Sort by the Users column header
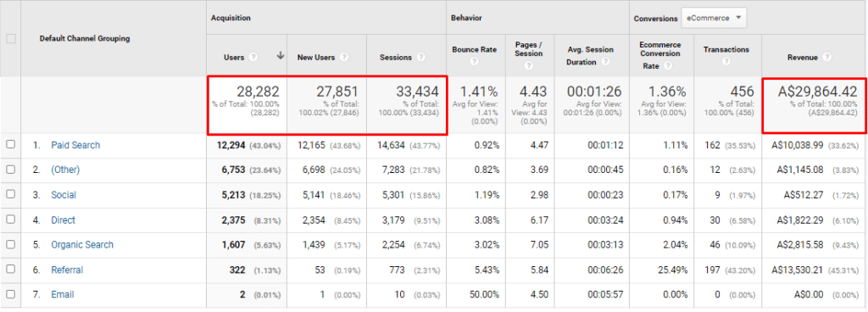The image size is (868, 312). 234,57
